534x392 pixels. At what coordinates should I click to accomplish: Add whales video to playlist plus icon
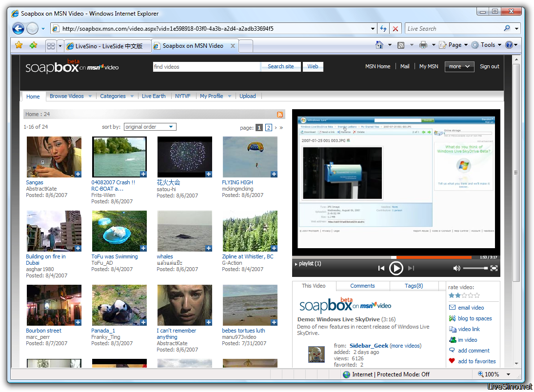(x=208, y=248)
